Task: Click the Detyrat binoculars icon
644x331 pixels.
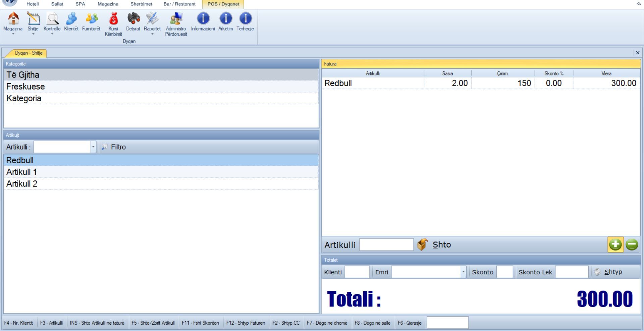Action: click(133, 19)
